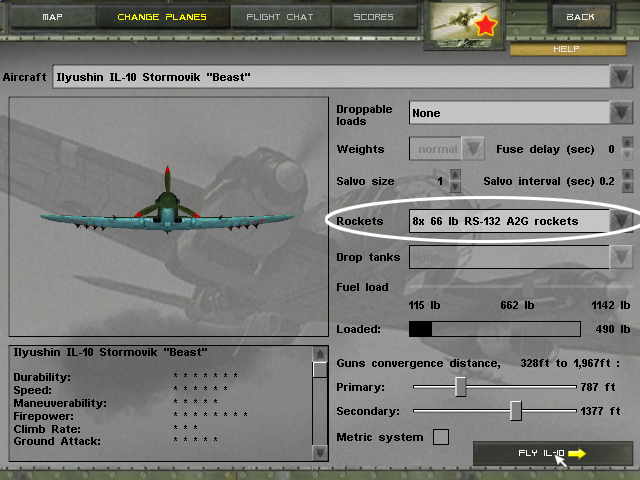Increase Salvo size with the up arrow

(455, 175)
